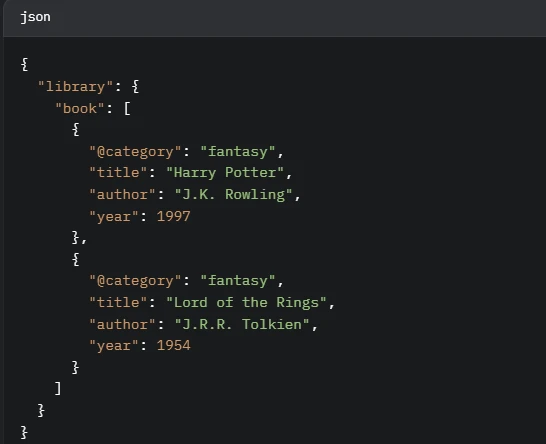The height and width of the screenshot is (444, 546).
Task: Click the "Lord of the Rings" value
Action: [x=246, y=302]
